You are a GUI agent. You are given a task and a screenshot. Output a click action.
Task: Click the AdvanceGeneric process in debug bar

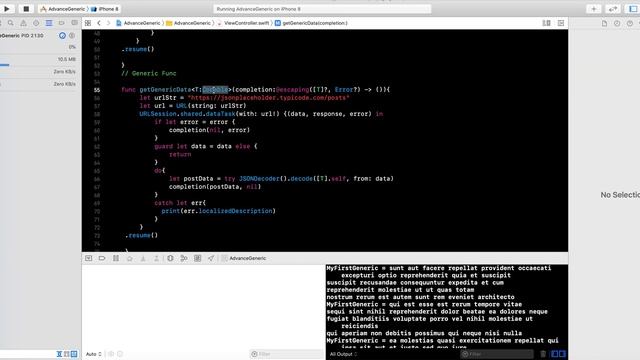pos(244,258)
